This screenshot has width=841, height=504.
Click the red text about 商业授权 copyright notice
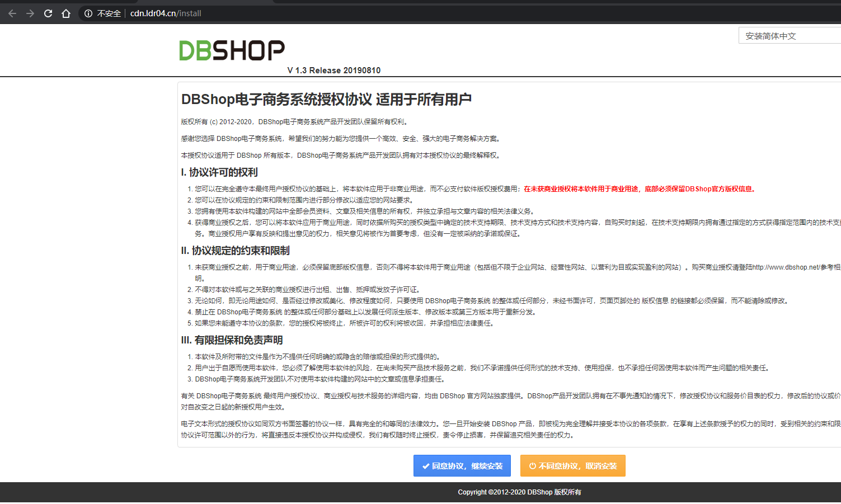click(641, 189)
